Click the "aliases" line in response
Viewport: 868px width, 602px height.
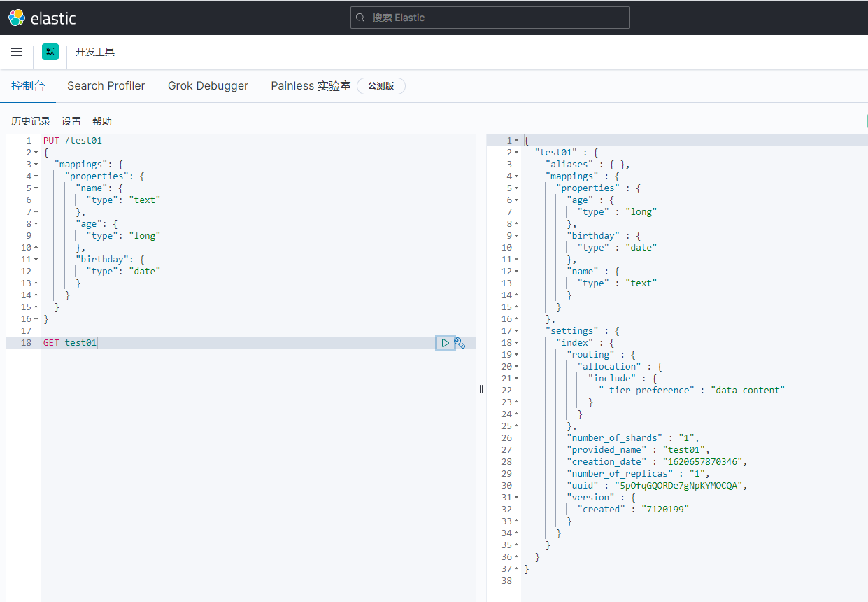(588, 164)
